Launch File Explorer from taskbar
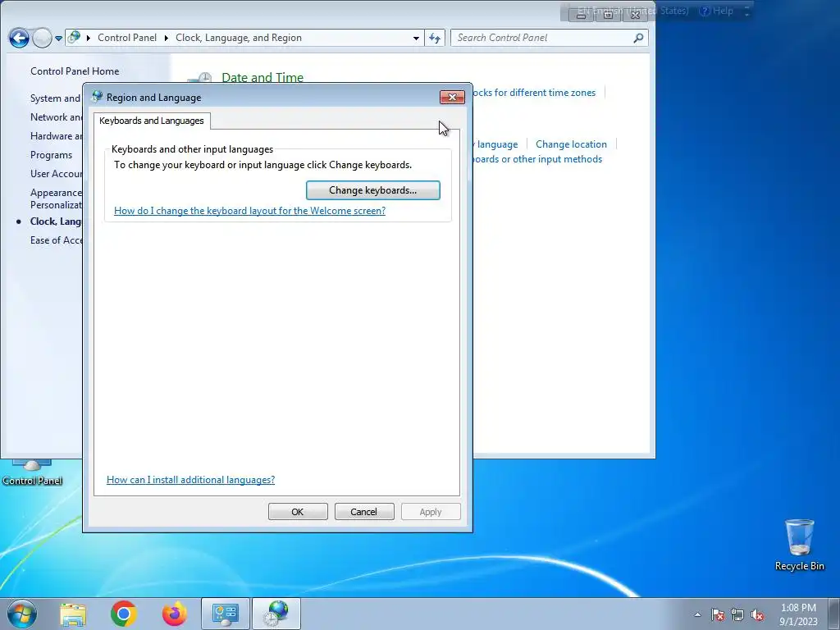840x630 pixels. pos(73,614)
